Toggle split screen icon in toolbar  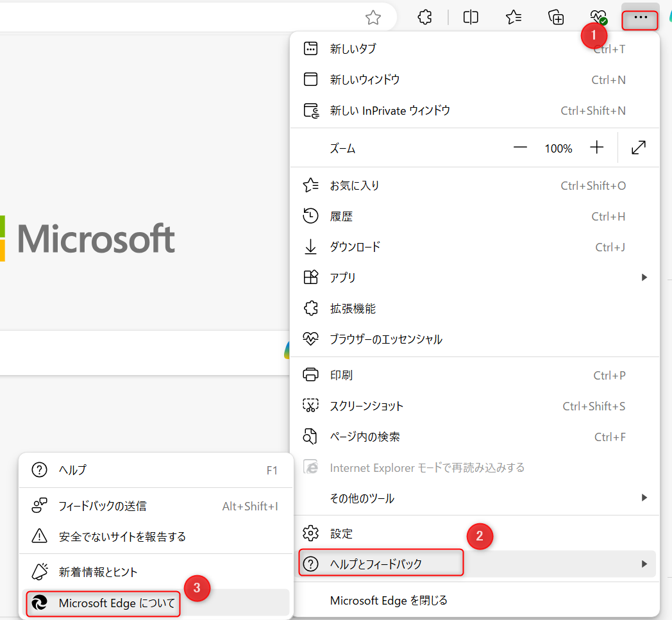point(471,18)
